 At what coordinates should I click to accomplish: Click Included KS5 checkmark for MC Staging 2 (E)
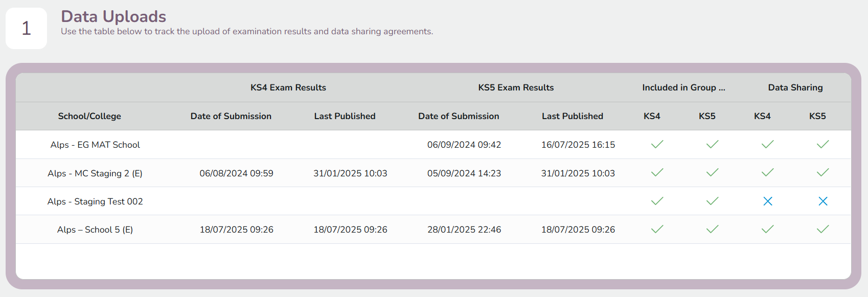click(x=712, y=173)
